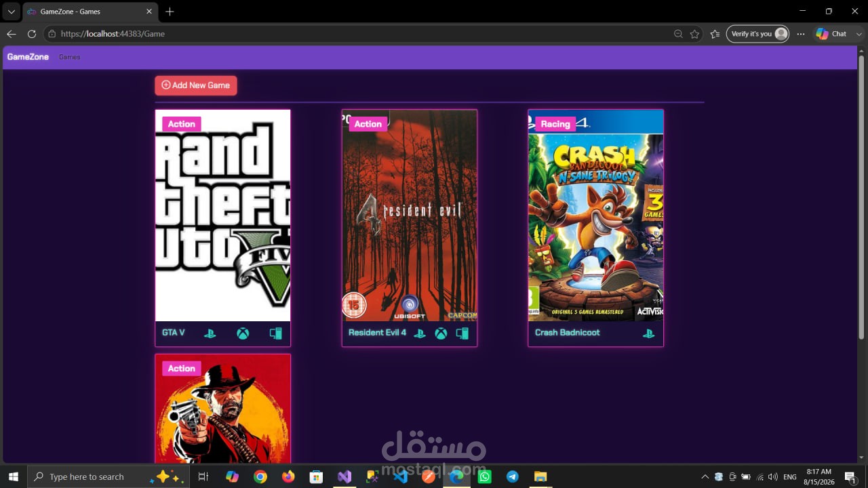Open Telegram from the taskbar

point(513,476)
